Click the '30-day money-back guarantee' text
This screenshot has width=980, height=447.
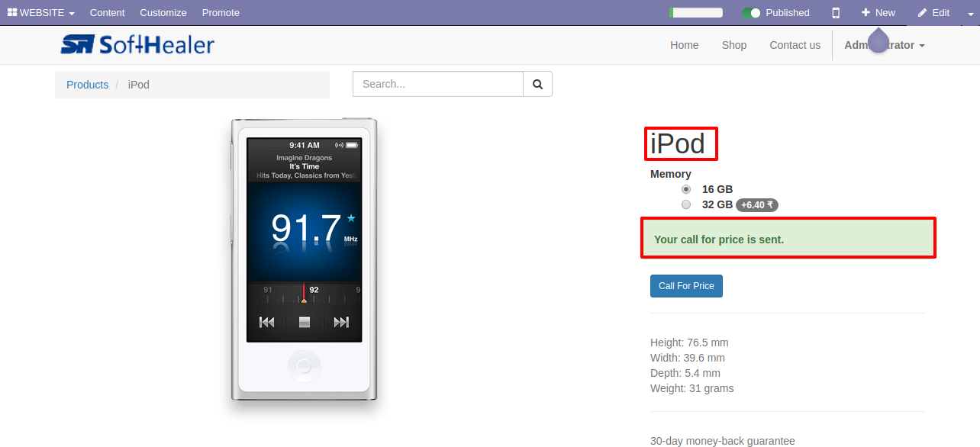click(x=723, y=441)
